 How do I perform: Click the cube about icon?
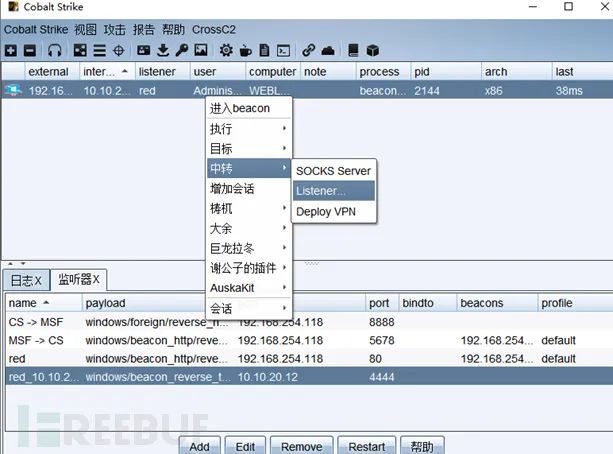[373, 50]
